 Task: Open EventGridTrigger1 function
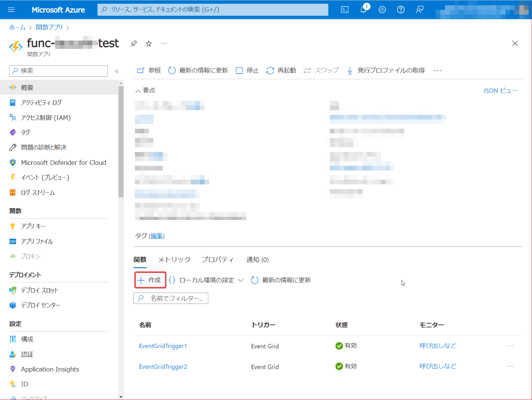tap(163, 346)
